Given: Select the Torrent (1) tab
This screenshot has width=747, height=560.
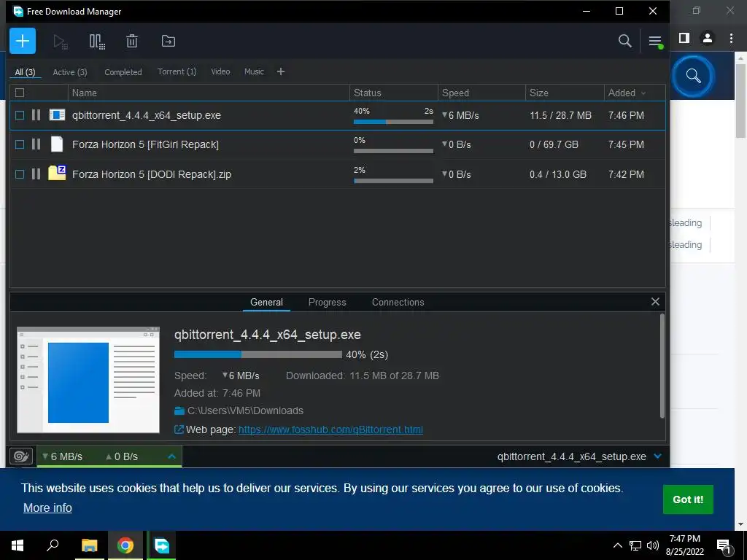Looking at the screenshot, I should 177,71.
